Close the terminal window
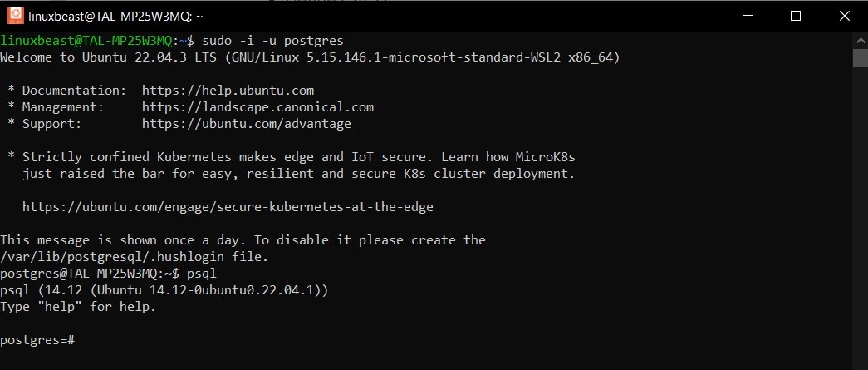 click(x=844, y=16)
